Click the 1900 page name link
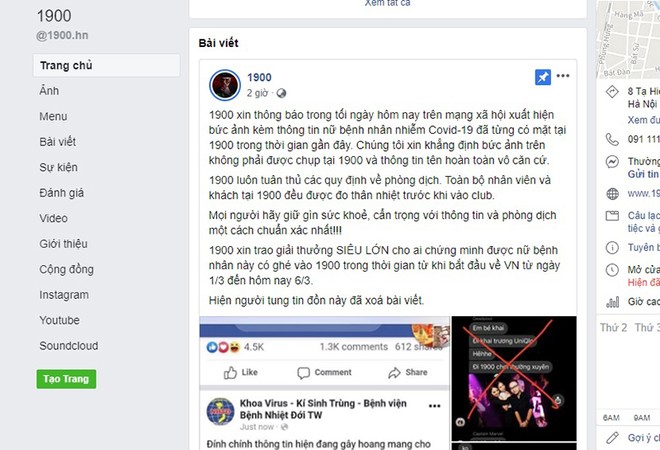 (x=259, y=77)
